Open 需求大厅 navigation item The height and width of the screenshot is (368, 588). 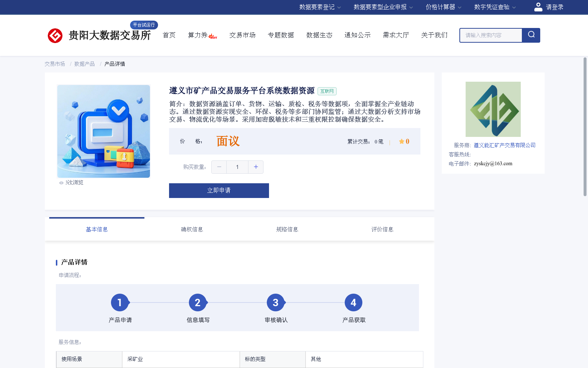coord(396,35)
